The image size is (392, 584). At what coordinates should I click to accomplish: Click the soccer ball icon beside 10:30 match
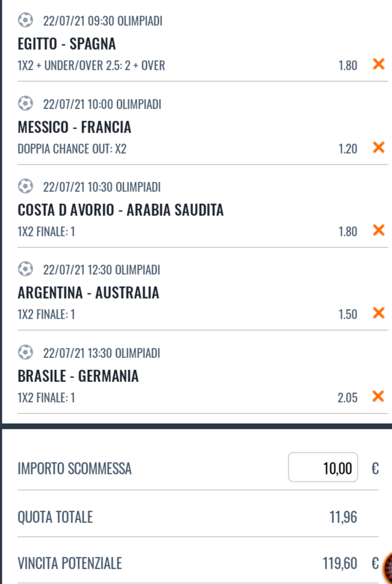coord(26,187)
